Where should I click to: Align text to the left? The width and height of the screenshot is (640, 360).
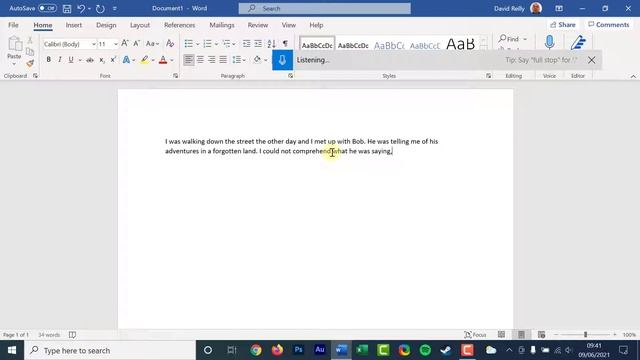pyautogui.click(x=189, y=60)
